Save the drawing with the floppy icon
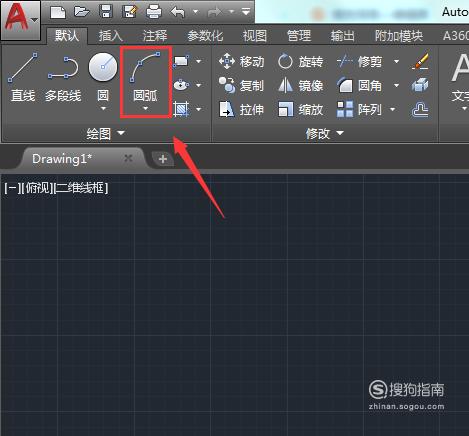This screenshot has height=436, width=469. 106,12
